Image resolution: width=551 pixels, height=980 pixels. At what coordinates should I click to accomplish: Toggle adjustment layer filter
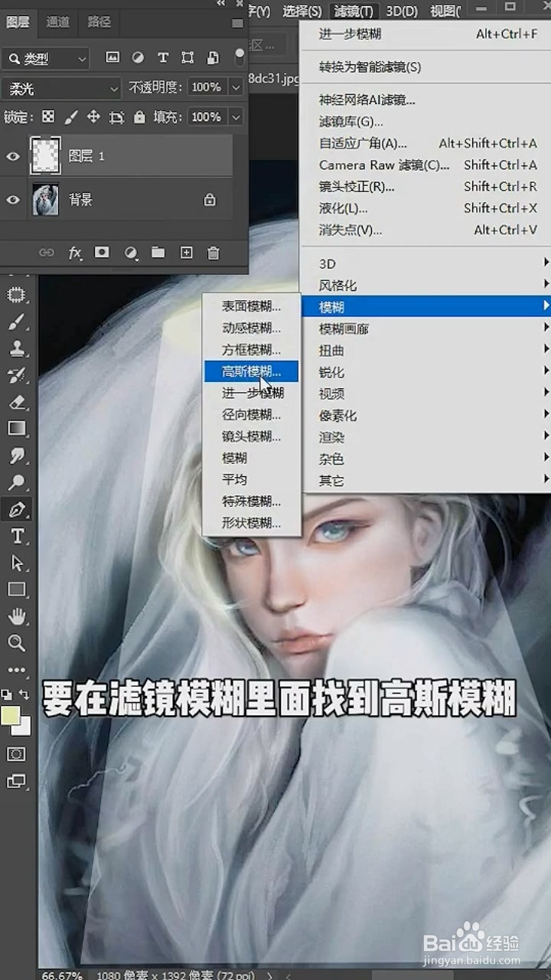pos(138,57)
